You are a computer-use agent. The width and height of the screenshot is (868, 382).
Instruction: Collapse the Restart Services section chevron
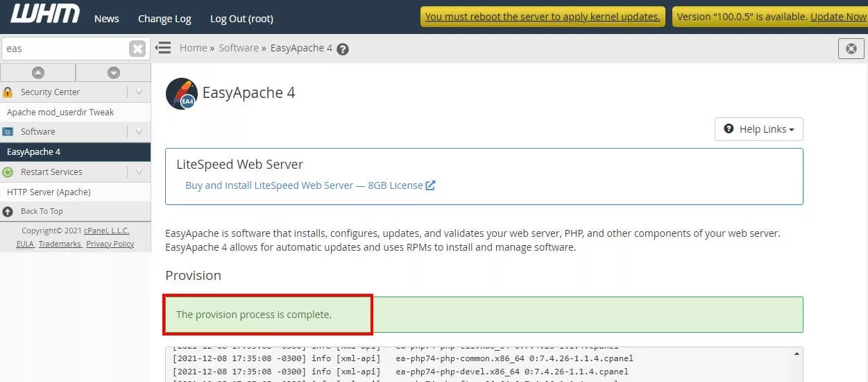tap(139, 172)
